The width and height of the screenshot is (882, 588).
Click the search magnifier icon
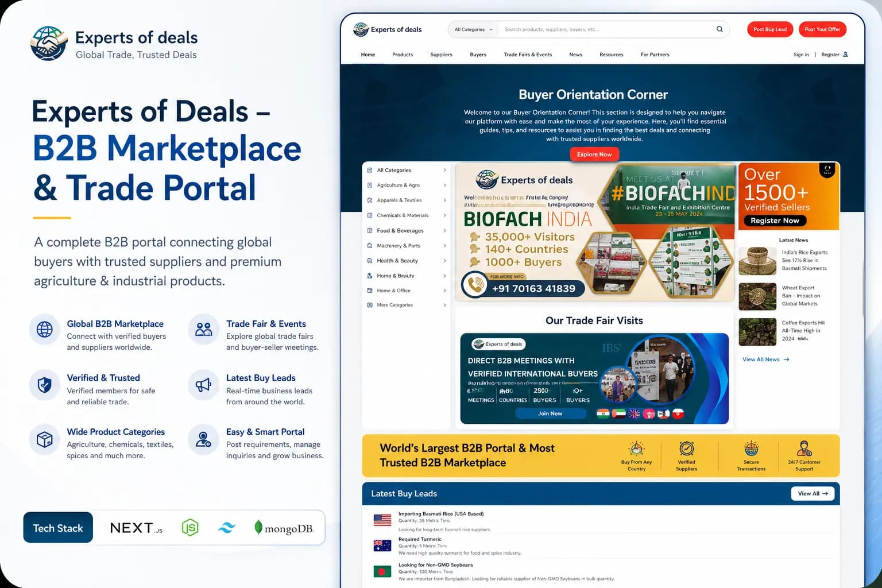point(719,29)
